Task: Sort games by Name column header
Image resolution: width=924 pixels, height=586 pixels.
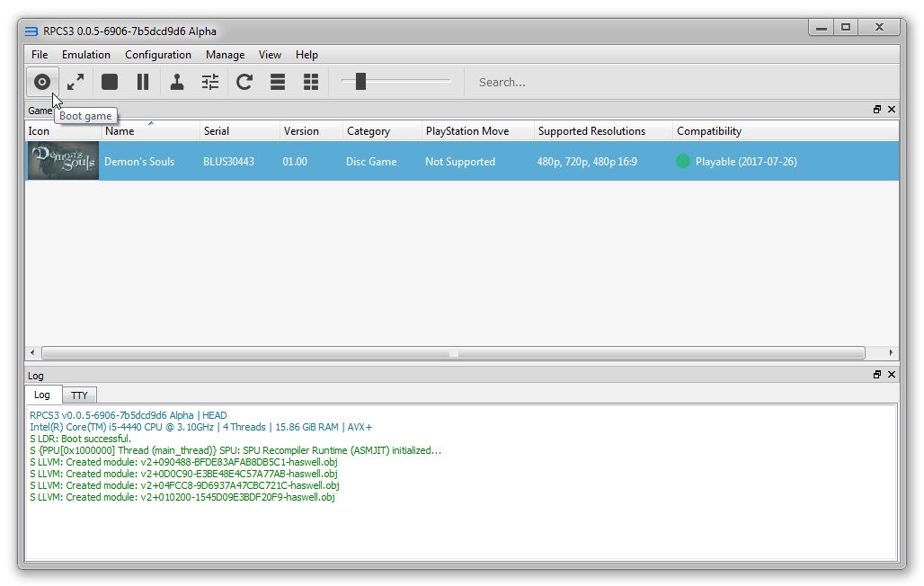Action: pos(150,131)
